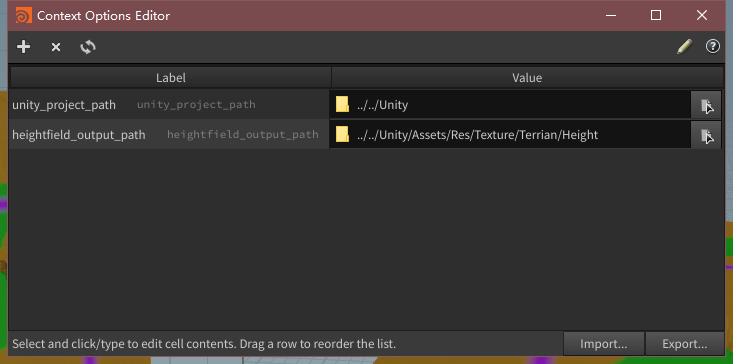The height and width of the screenshot is (364, 733).
Task: Click the folder icon beside Terrian/Height path
Action: (342, 135)
